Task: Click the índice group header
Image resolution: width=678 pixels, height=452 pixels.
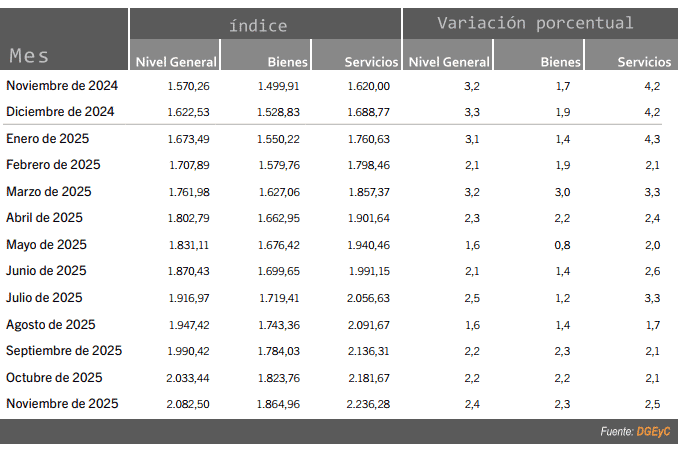Action: 258,25
